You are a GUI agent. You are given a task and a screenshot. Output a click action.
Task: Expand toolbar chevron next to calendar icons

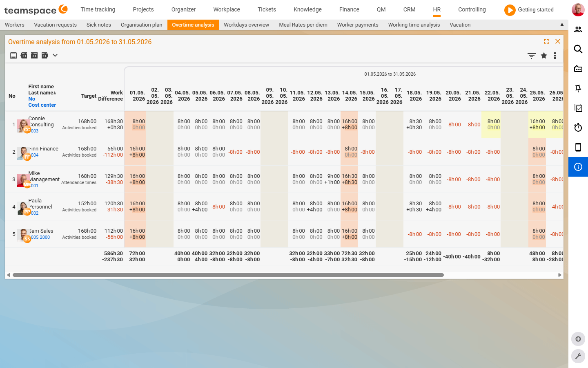click(55, 55)
